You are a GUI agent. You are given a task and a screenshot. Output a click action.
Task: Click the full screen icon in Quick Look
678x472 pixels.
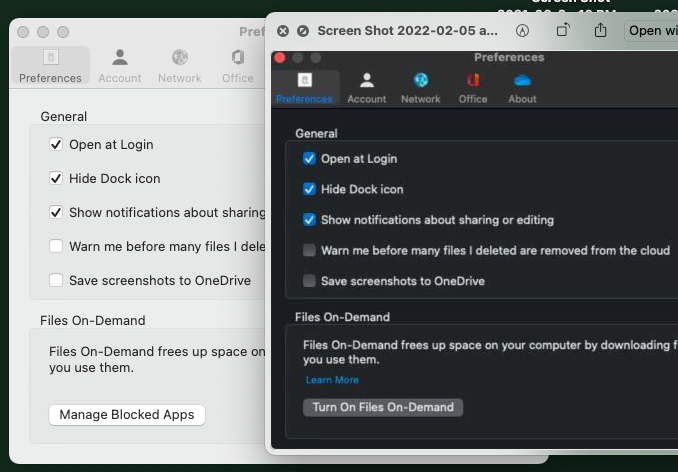tap(303, 31)
